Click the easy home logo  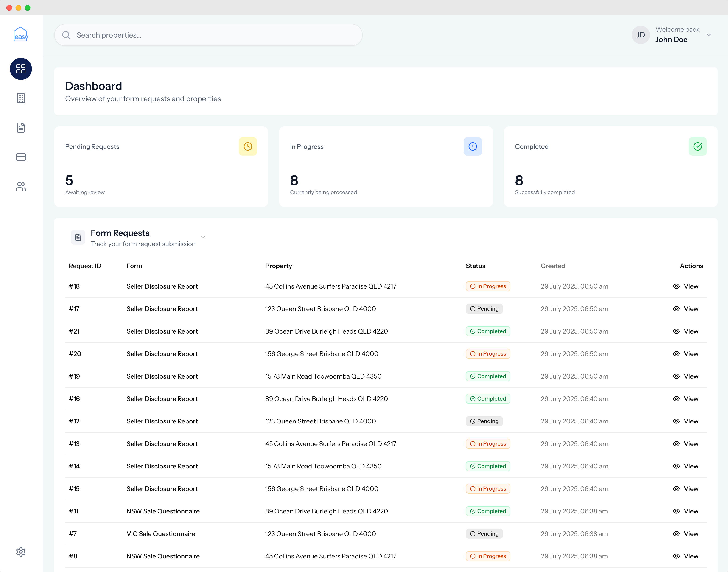coord(21,34)
